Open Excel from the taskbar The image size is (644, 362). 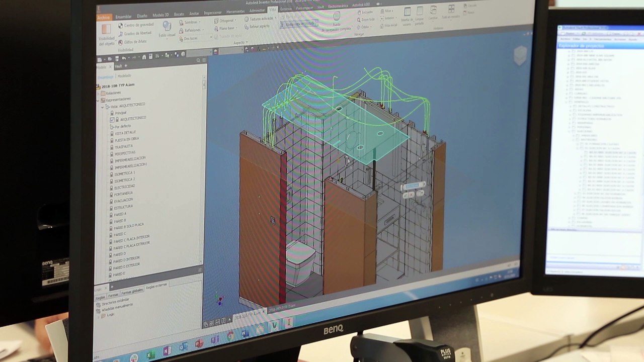pos(150,355)
